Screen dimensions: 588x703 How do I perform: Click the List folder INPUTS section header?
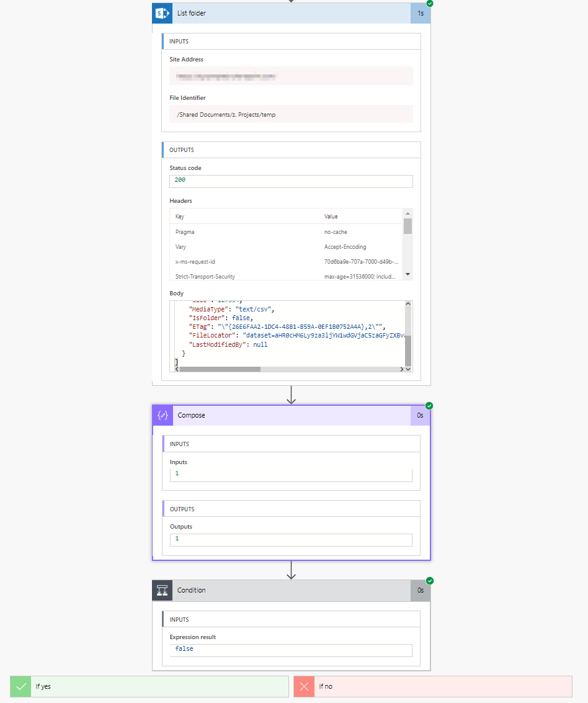pyautogui.click(x=292, y=41)
